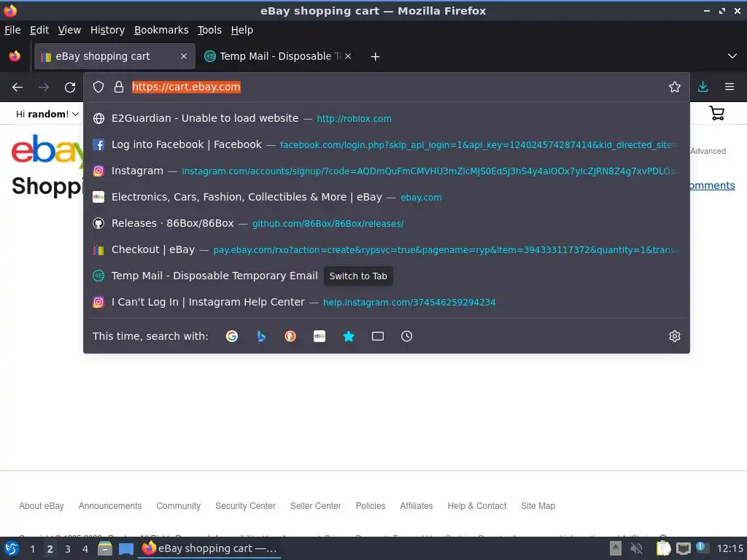Click the notification tray icon
The image size is (747, 560).
702,548
